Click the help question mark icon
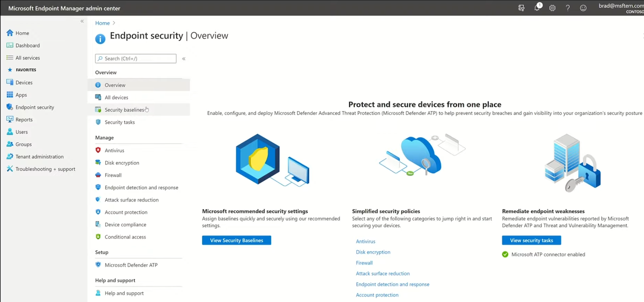Image resolution: width=644 pixels, height=302 pixels. point(567,8)
